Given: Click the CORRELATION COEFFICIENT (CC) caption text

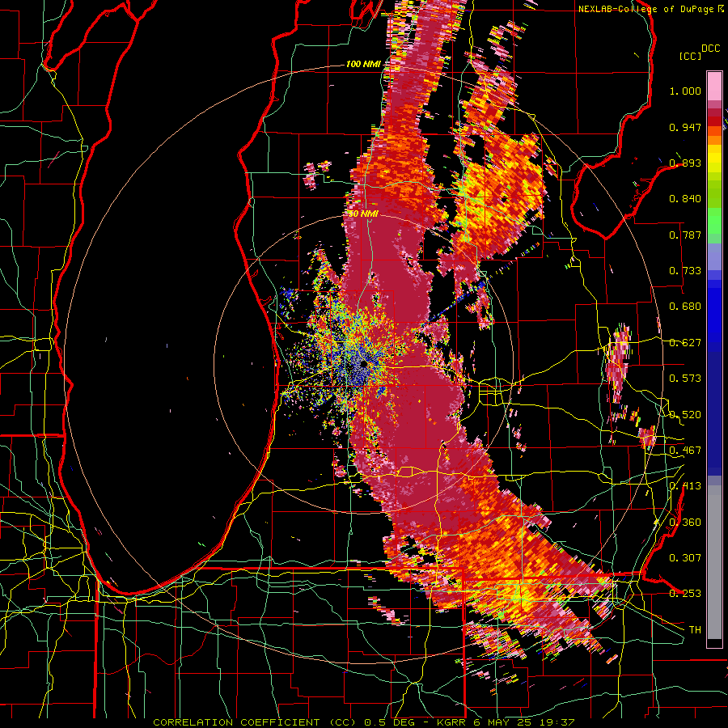Looking at the screenshot, I should pos(252,722).
